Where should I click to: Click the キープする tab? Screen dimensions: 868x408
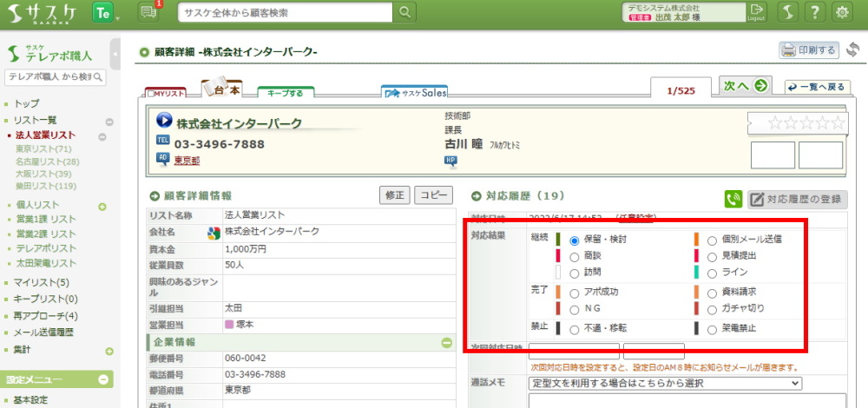coord(286,93)
